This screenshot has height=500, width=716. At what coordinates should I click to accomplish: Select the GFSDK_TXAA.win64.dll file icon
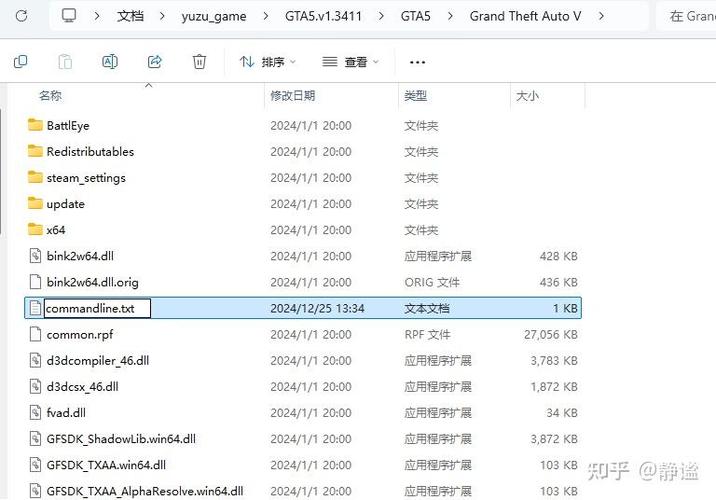(x=35, y=465)
